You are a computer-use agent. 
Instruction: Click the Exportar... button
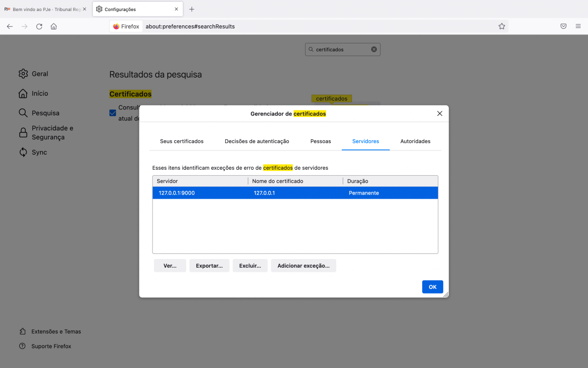pyautogui.click(x=209, y=265)
